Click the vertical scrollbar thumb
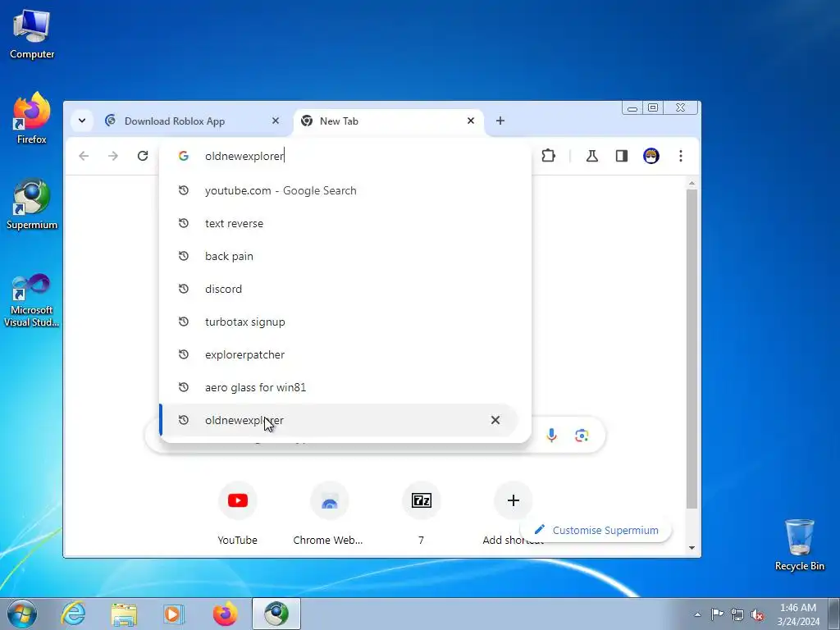 [692, 348]
